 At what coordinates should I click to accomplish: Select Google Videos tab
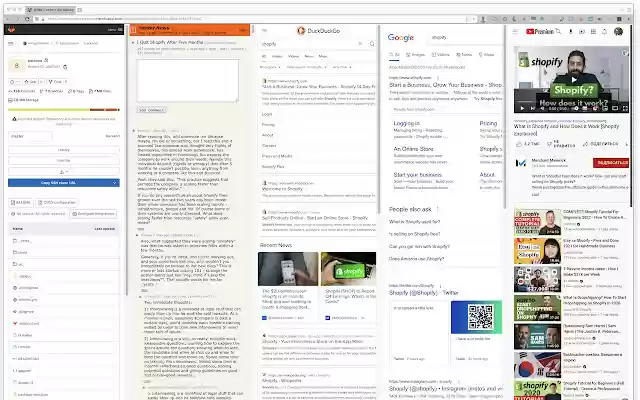[440, 55]
